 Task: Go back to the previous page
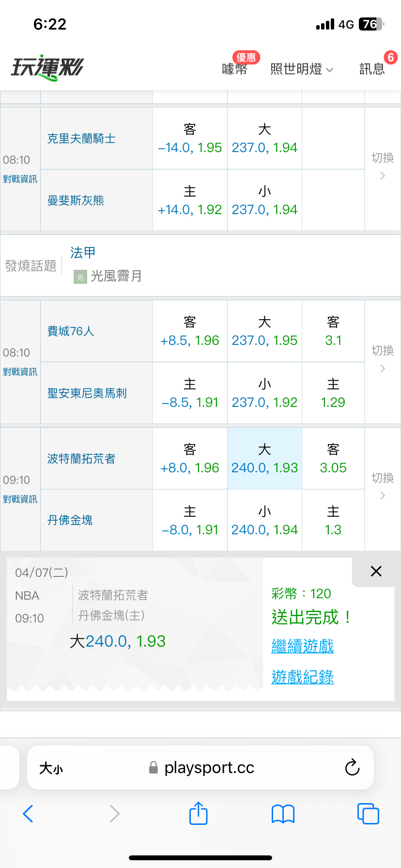[x=28, y=814]
